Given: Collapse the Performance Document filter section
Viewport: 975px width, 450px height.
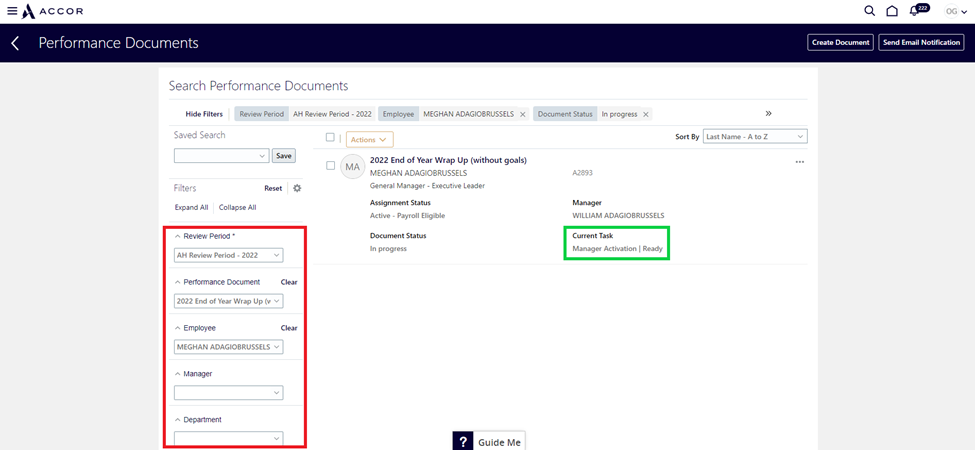Looking at the screenshot, I should (x=177, y=282).
